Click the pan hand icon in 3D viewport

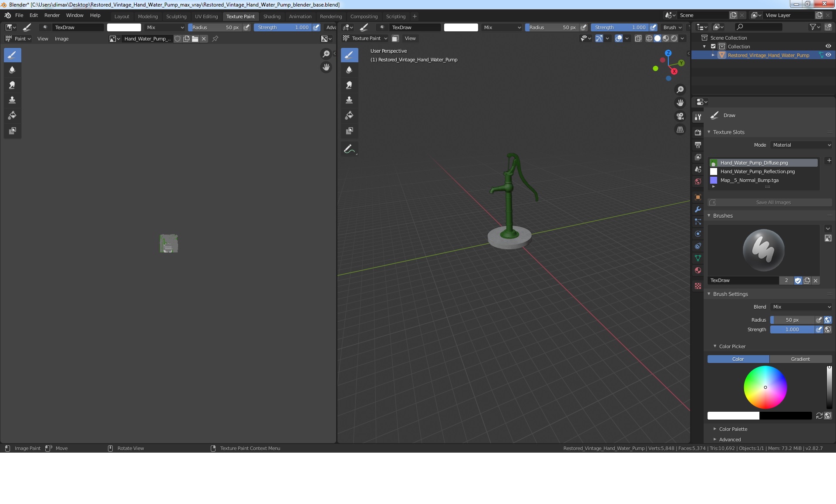tap(680, 103)
